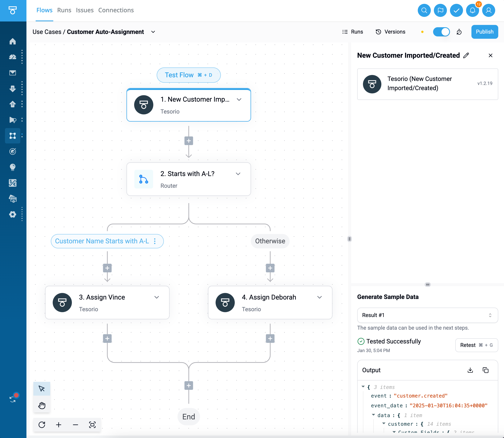Image resolution: width=504 pixels, height=438 pixels.
Task: Switch to the Runs tab
Action: tap(64, 10)
